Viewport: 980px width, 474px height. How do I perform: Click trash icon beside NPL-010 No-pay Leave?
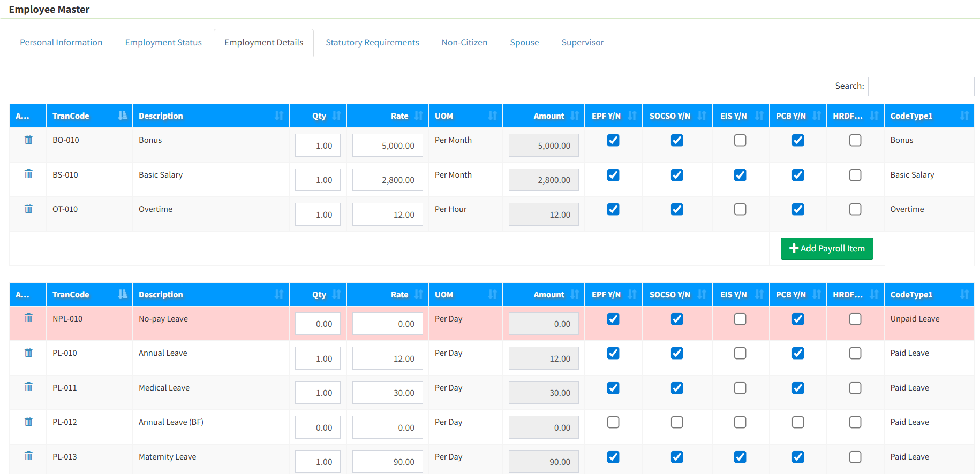point(28,318)
